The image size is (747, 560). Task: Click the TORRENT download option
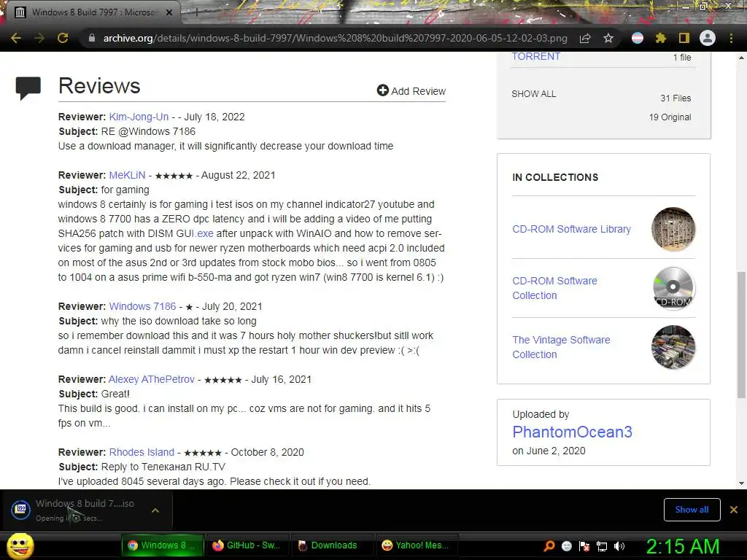tap(536, 57)
